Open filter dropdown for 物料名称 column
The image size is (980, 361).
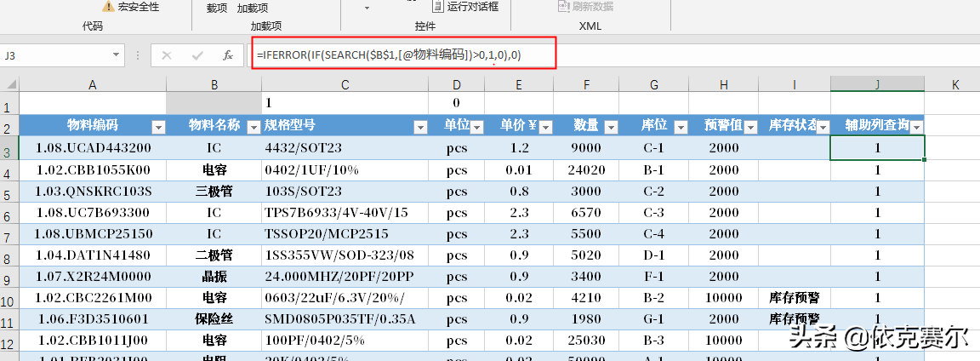coord(254,127)
